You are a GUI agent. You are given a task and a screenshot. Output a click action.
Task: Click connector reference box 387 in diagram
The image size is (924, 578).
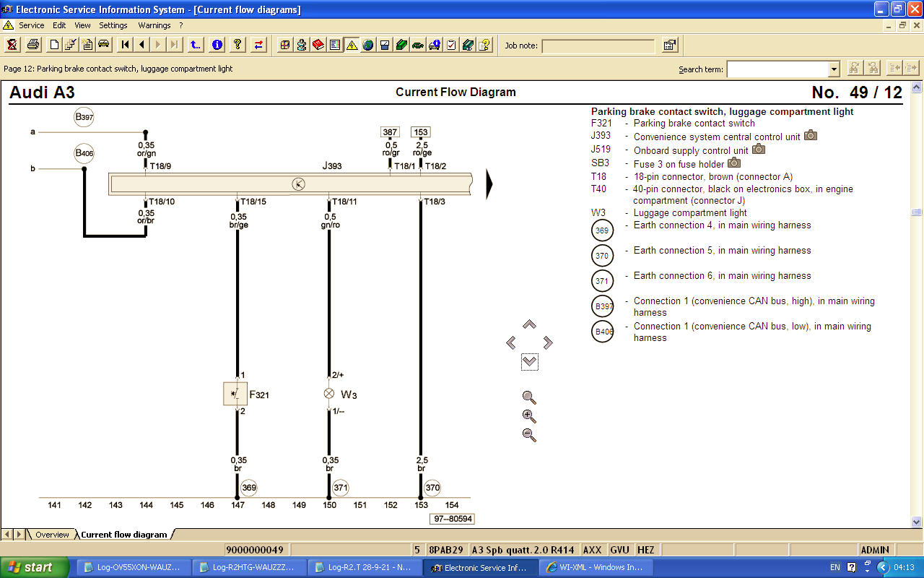pyautogui.click(x=390, y=132)
